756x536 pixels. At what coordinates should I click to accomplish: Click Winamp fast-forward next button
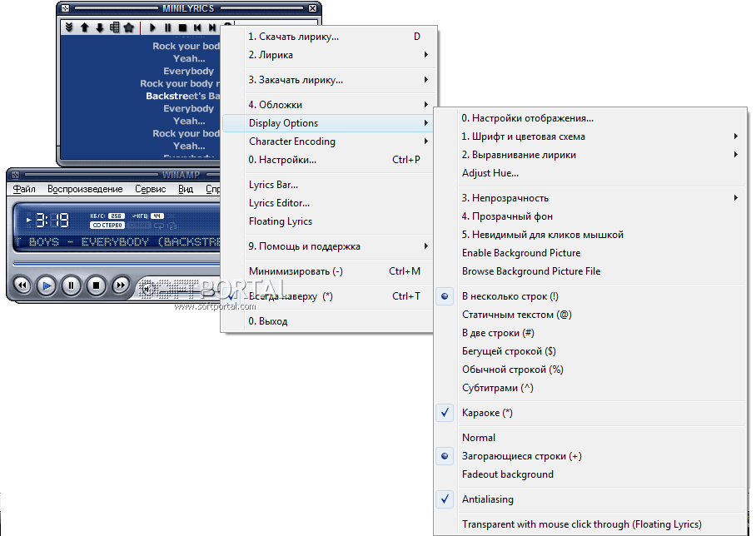click(121, 285)
